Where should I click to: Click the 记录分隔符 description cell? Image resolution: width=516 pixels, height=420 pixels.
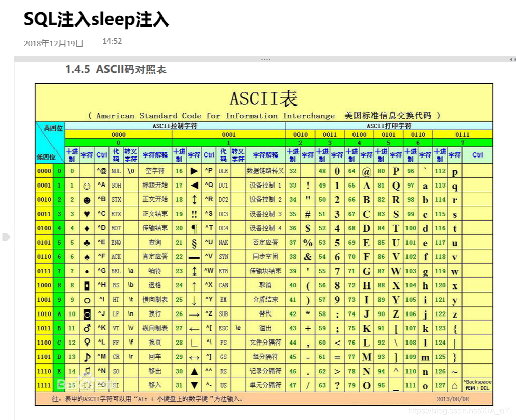[265, 371]
